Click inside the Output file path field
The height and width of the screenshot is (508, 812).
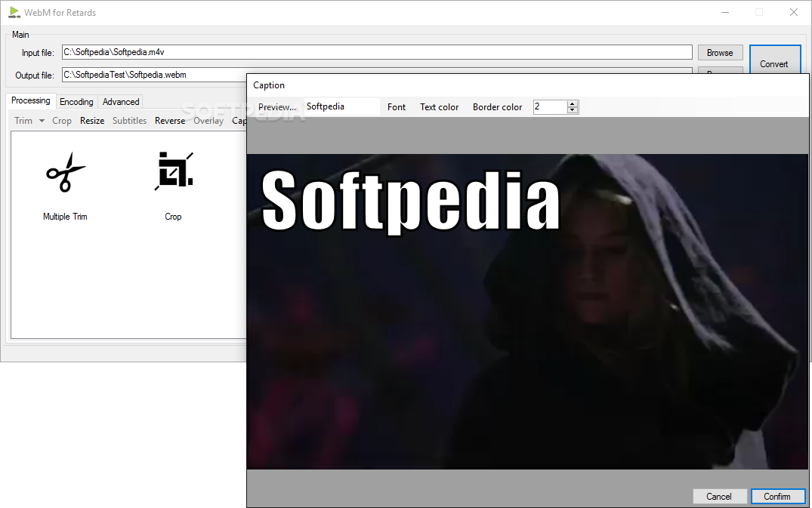(154, 75)
